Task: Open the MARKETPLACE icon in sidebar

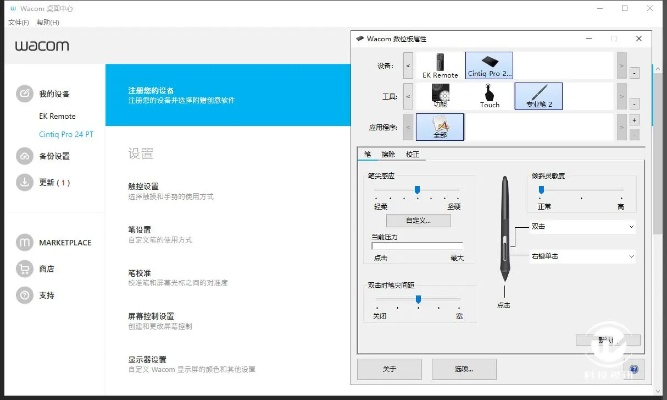Action: click(x=25, y=243)
